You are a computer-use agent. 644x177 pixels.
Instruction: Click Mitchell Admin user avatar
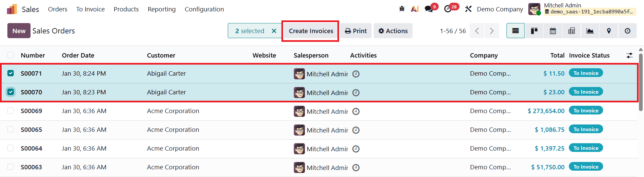534,9
